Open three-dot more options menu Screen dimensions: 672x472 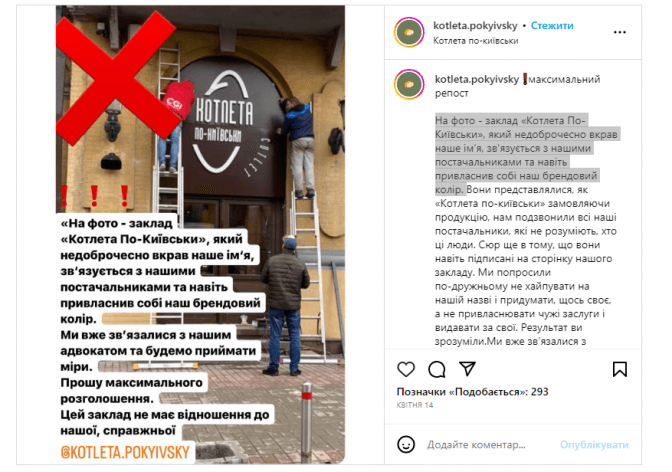[x=620, y=32]
